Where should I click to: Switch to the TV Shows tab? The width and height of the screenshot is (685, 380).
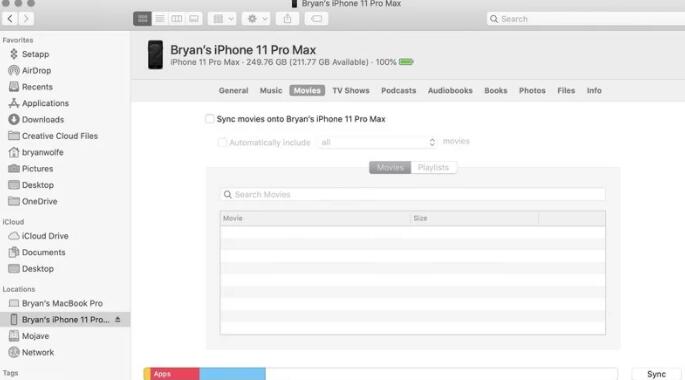coord(351,90)
